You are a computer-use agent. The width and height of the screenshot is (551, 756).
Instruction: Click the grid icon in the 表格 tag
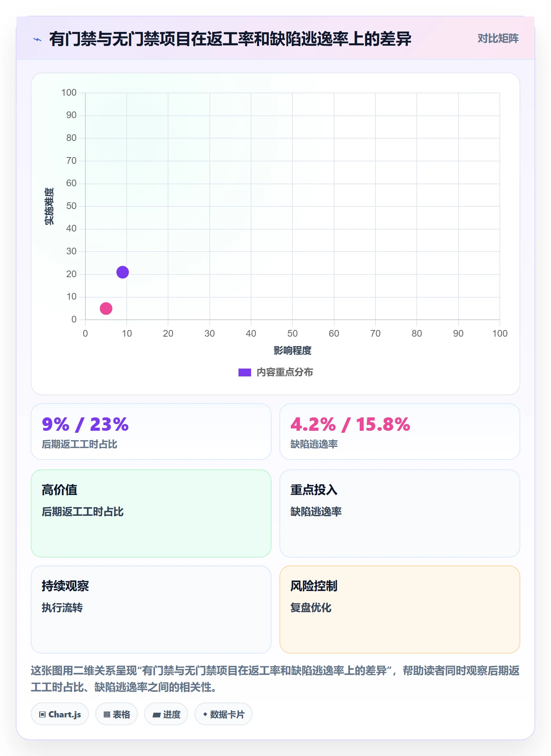point(107,715)
